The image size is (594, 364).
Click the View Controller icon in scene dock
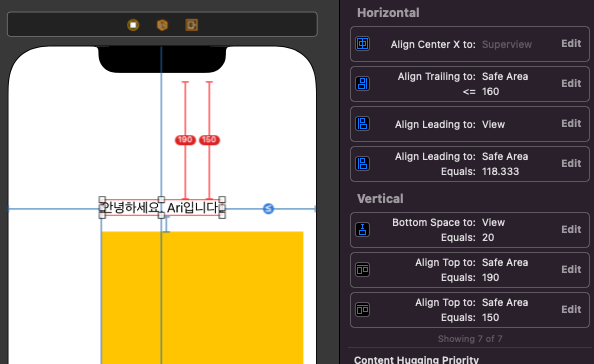133,25
